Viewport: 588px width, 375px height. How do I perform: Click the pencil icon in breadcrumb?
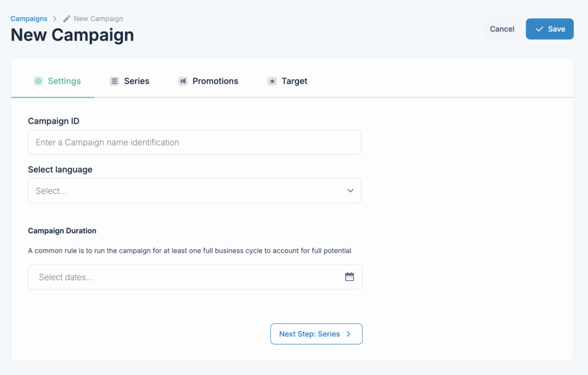pos(67,19)
